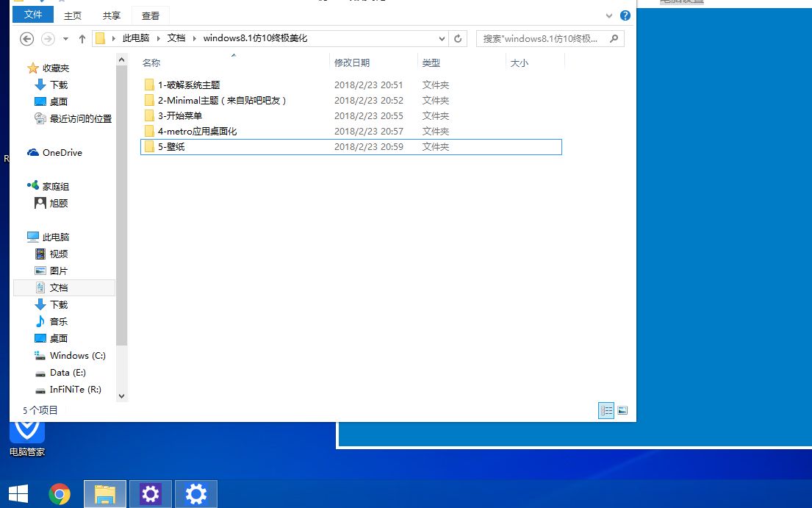
Task: Open the 文件 menu
Action: 32,14
